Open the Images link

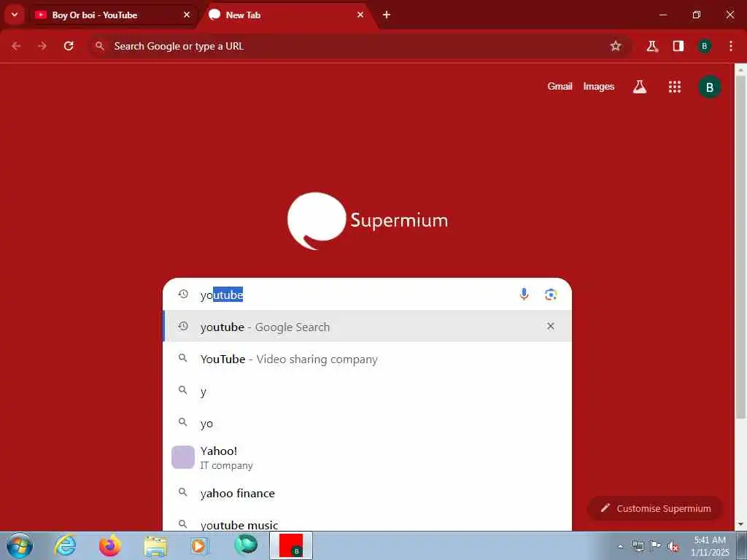point(598,87)
